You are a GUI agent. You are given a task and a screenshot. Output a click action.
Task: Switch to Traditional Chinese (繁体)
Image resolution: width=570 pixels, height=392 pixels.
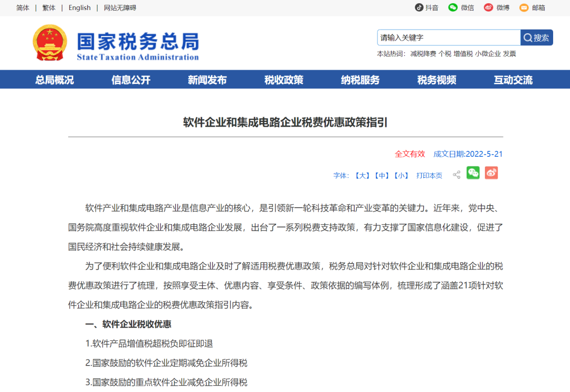[x=49, y=7]
